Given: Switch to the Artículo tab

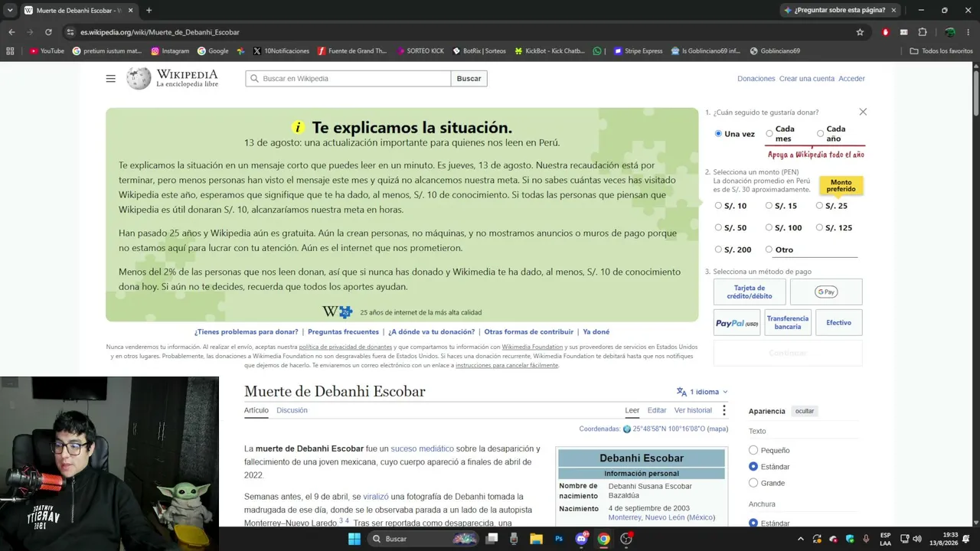Looking at the screenshot, I should tap(256, 410).
